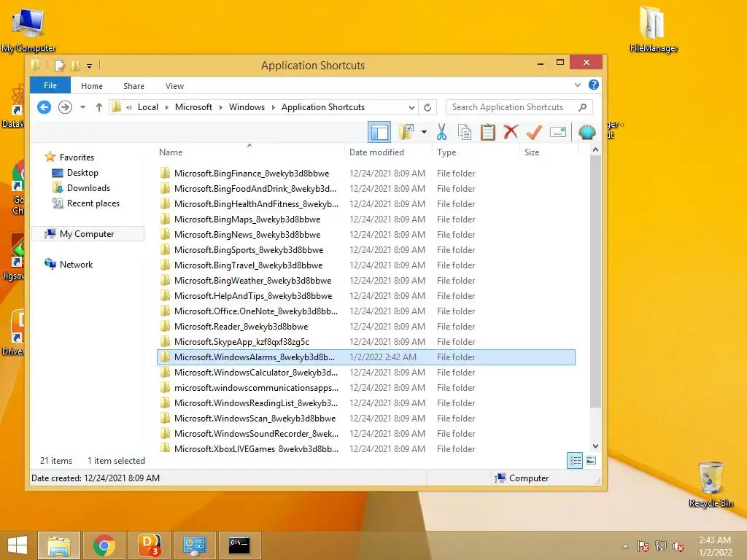Select Desktop in the navigation pane
The height and width of the screenshot is (560, 747).
[82, 173]
